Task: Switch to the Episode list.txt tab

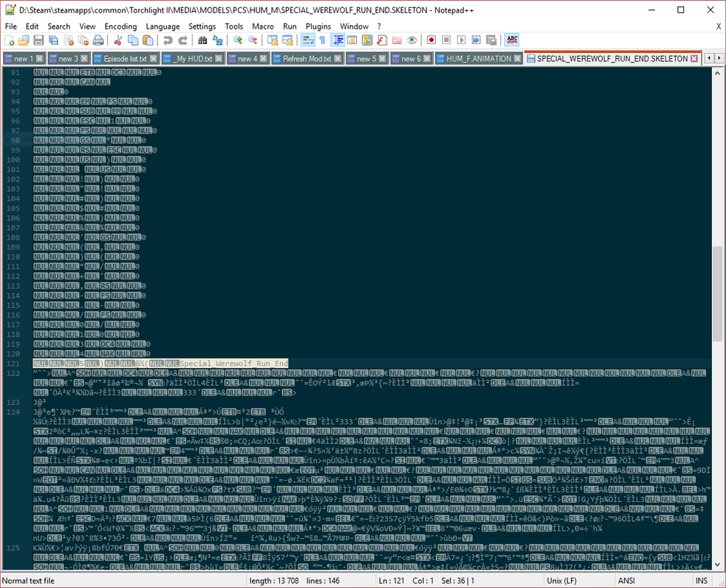Action: coord(125,59)
